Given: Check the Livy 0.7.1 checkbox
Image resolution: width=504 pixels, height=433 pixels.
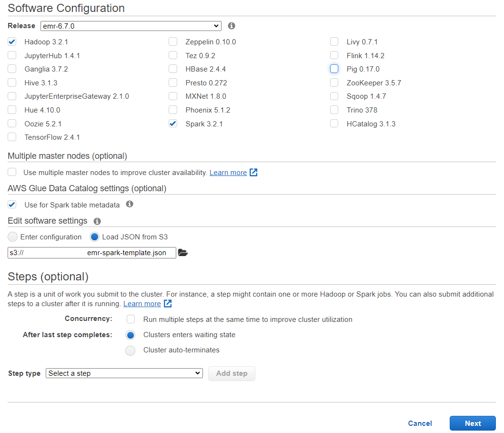Looking at the screenshot, I should tap(334, 41).
